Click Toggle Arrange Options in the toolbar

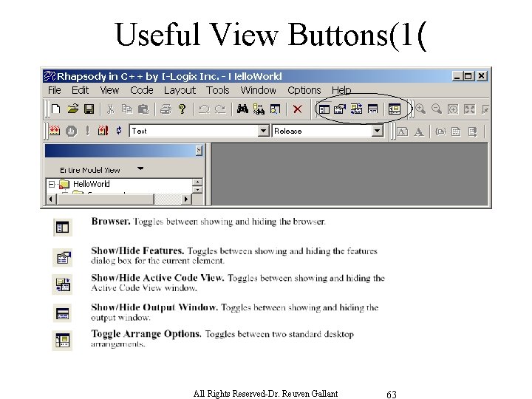[x=395, y=109]
